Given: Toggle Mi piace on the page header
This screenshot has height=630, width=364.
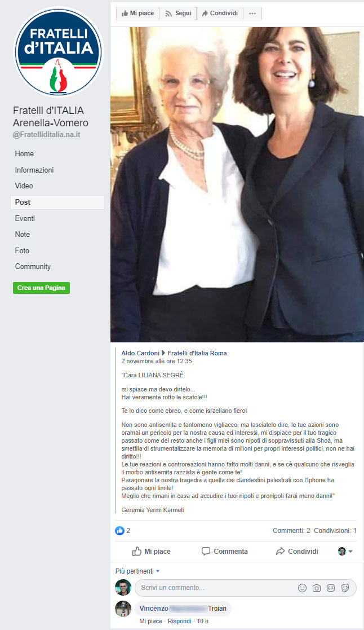Looking at the screenshot, I should (137, 14).
